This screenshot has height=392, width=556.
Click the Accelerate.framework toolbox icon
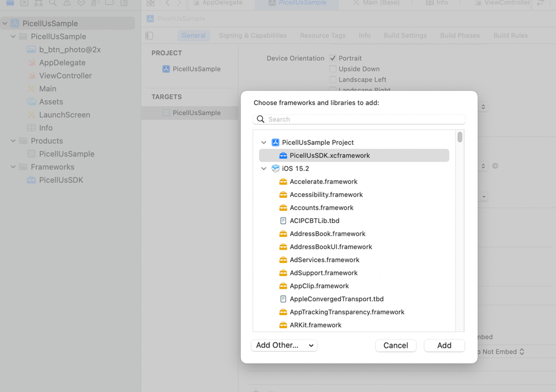283,182
